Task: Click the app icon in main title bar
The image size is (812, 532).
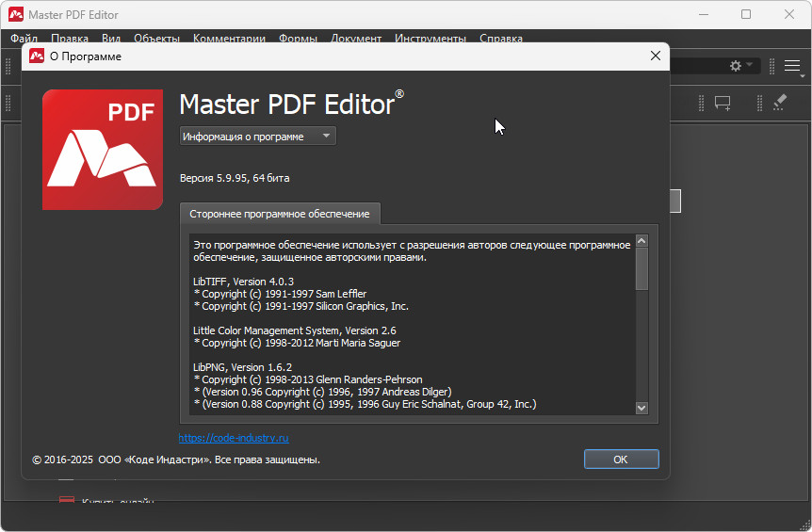Action: [x=15, y=15]
